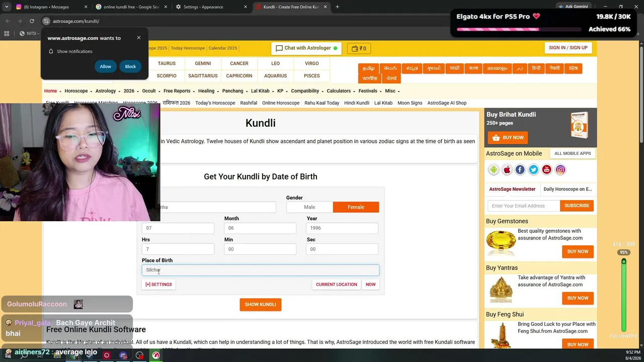Open OBS from the taskbar
644x362 pixels.
(140, 355)
